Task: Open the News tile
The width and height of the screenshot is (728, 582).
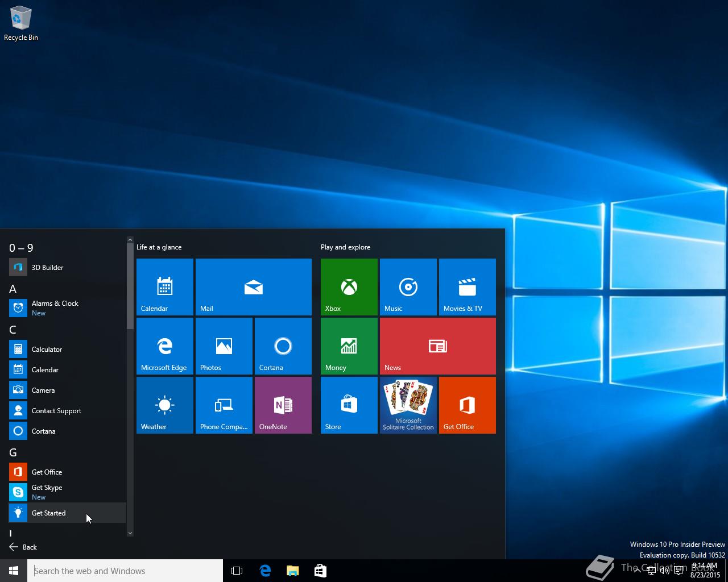Action: [x=438, y=346]
